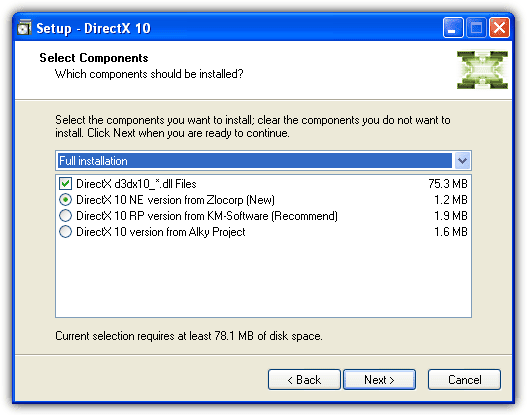Close the DirectX 10 setup window

tap(499, 28)
